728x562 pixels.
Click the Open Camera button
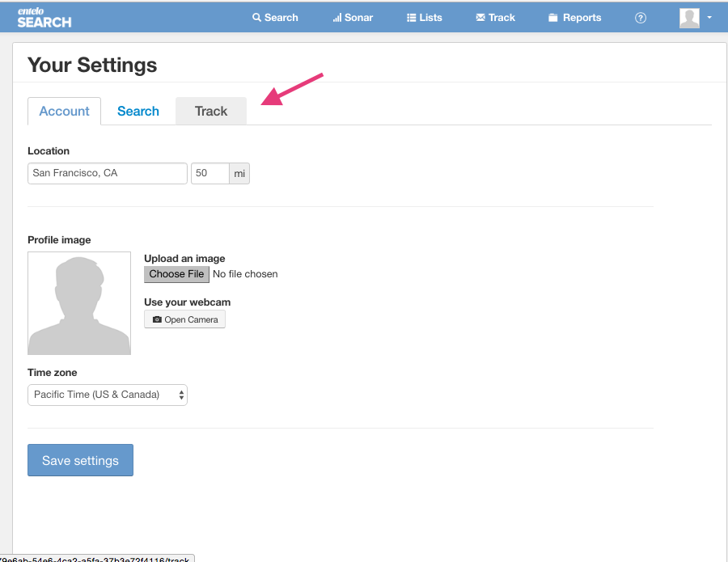point(184,319)
